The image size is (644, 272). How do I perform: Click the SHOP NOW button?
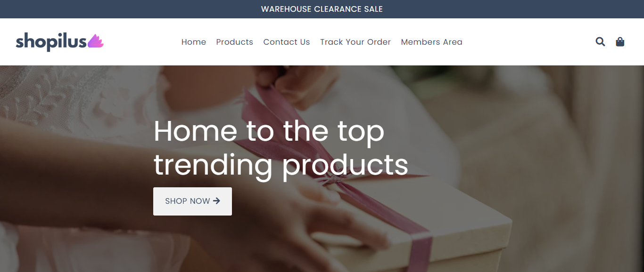pos(192,201)
